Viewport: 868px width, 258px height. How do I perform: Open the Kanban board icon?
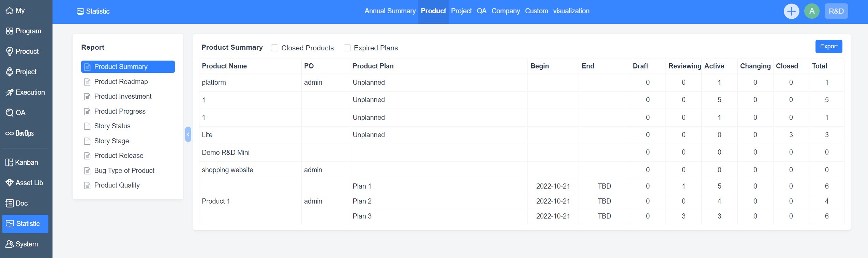9,163
